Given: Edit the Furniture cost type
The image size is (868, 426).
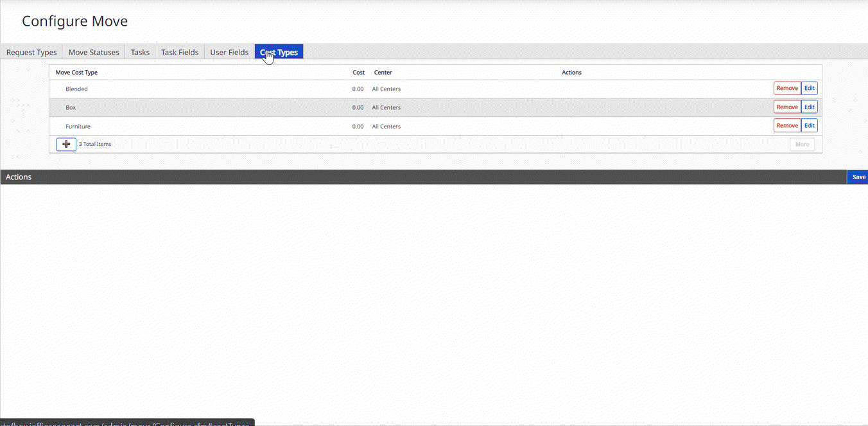Looking at the screenshot, I should [810, 126].
